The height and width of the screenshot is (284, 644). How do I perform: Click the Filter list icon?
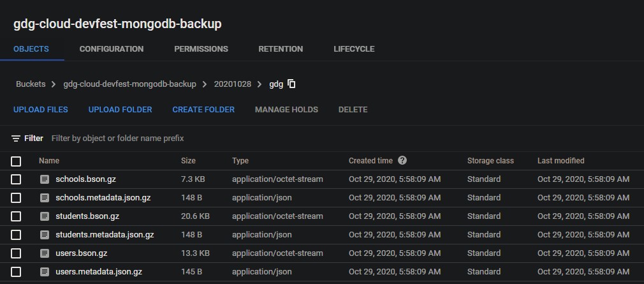click(x=16, y=138)
